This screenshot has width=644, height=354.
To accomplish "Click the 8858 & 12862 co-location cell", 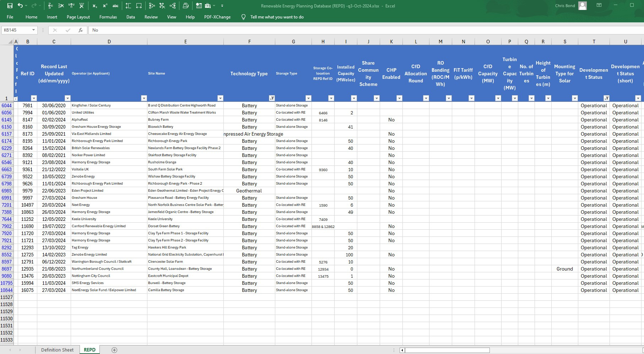I will [x=323, y=226].
